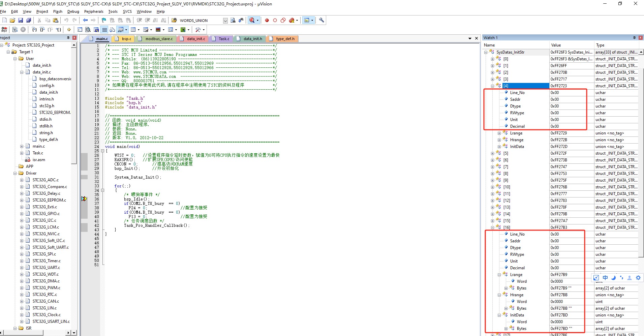
Task: Toggle the Call Stack Window button
Action: [x=112, y=30]
